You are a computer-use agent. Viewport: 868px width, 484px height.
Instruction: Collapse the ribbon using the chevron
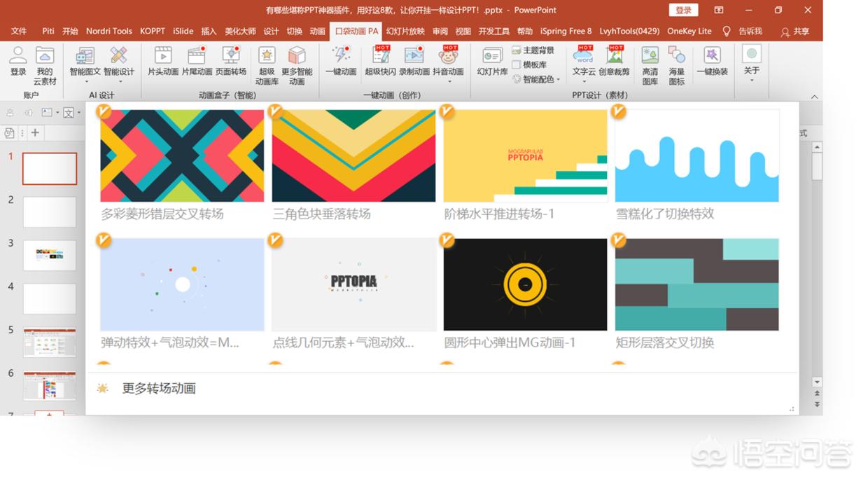click(814, 97)
